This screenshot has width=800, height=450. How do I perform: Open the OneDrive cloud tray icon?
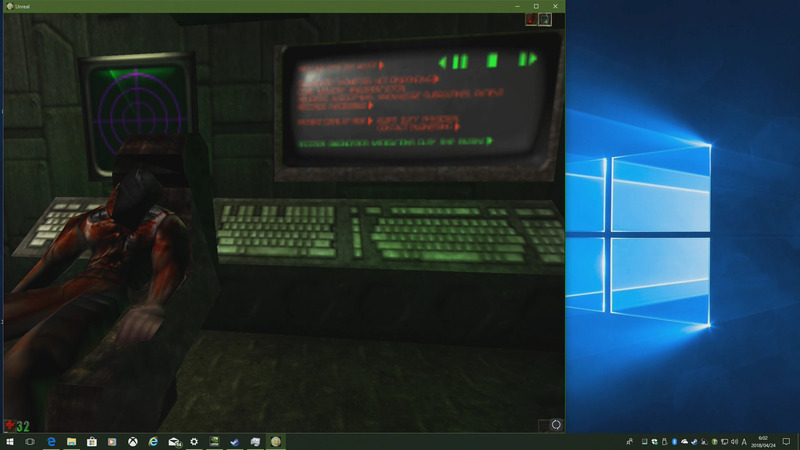point(684,442)
